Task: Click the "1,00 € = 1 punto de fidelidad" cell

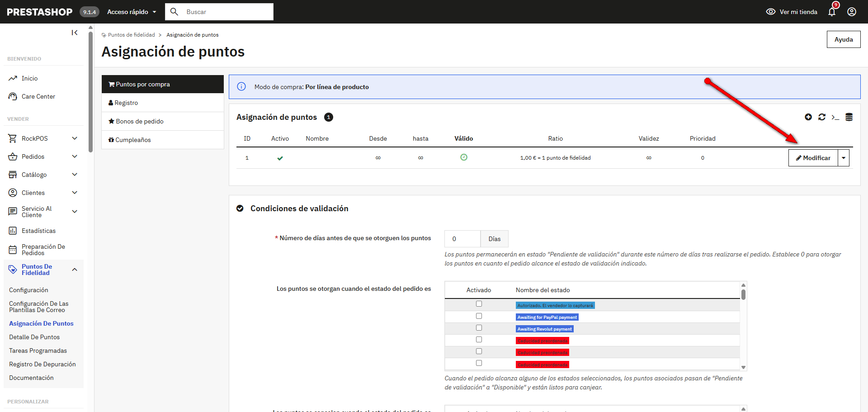Action: coord(555,158)
